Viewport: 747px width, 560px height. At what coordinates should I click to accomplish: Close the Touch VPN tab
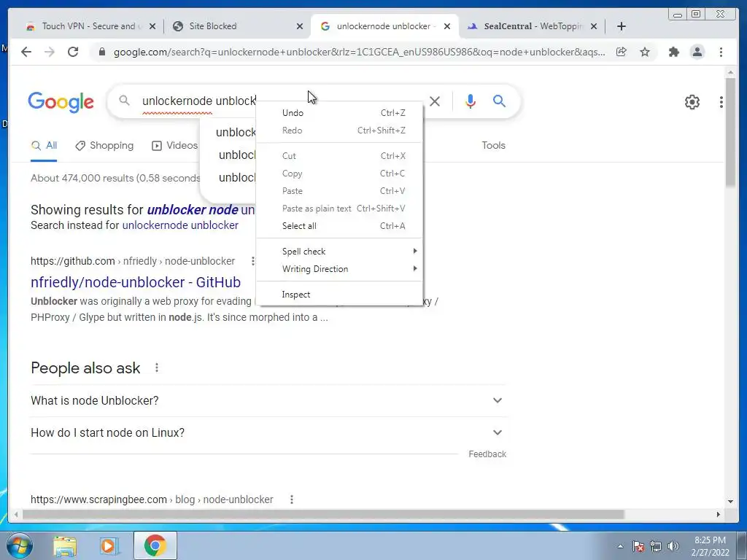pyautogui.click(x=152, y=26)
